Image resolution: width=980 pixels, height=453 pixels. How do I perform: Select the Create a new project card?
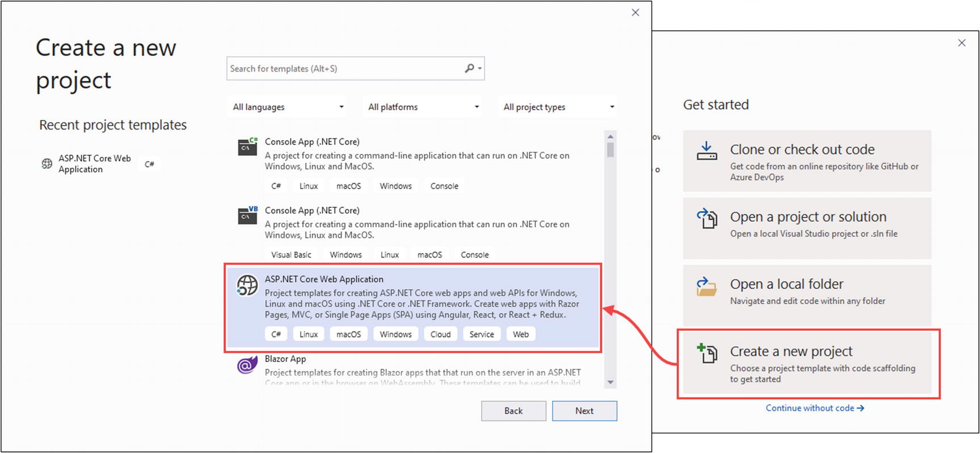tap(807, 363)
